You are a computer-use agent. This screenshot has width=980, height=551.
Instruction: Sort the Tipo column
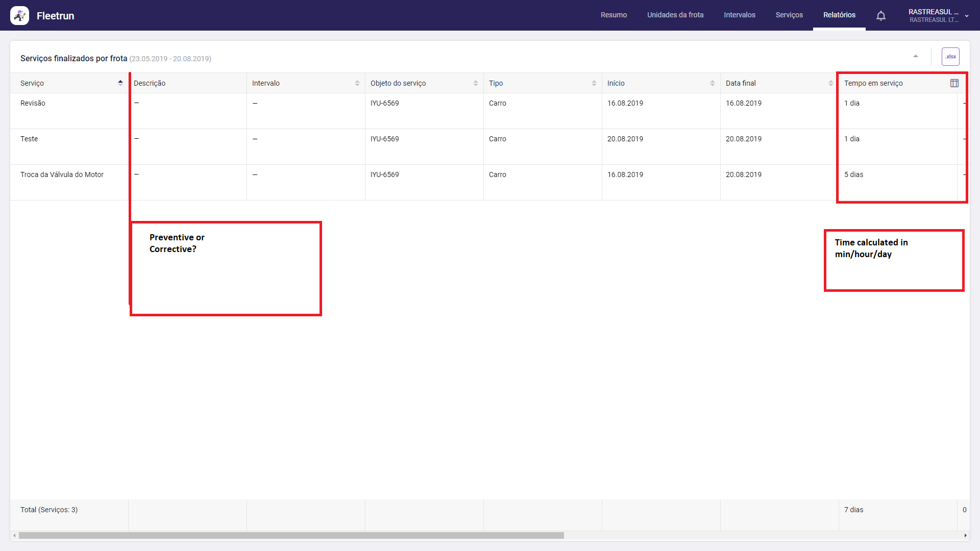(594, 83)
